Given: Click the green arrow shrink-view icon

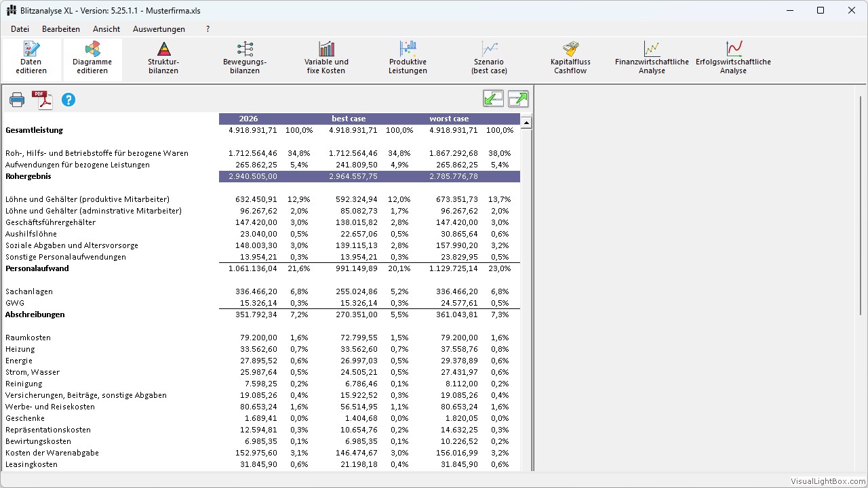Looking at the screenshot, I should pyautogui.click(x=494, y=99).
